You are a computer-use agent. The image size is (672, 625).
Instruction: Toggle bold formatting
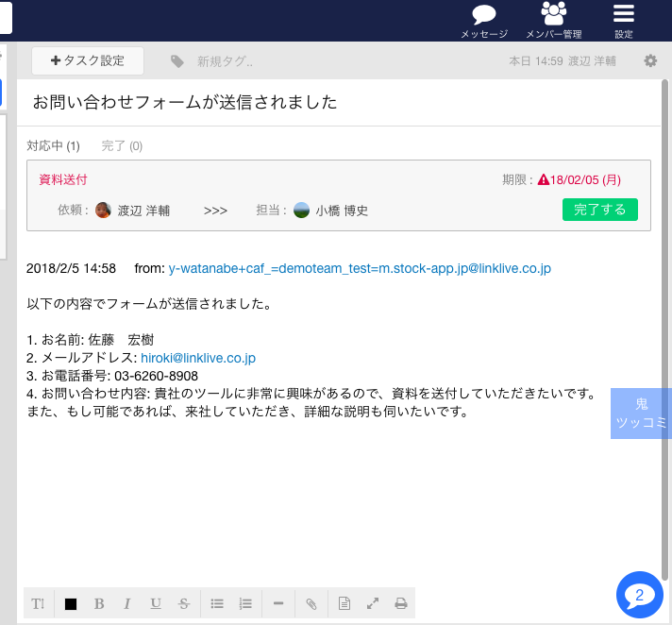(99, 603)
